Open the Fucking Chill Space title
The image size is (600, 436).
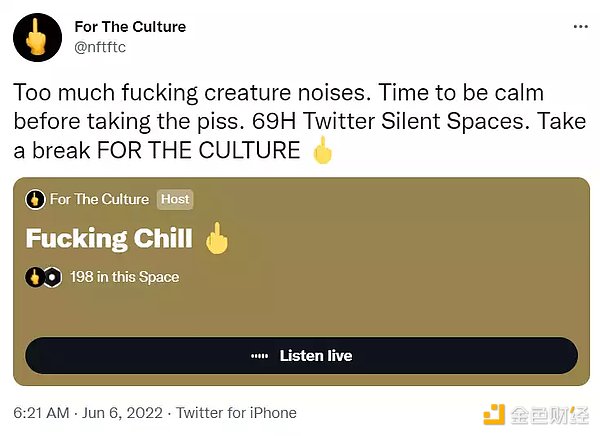(x=109, y=238)
